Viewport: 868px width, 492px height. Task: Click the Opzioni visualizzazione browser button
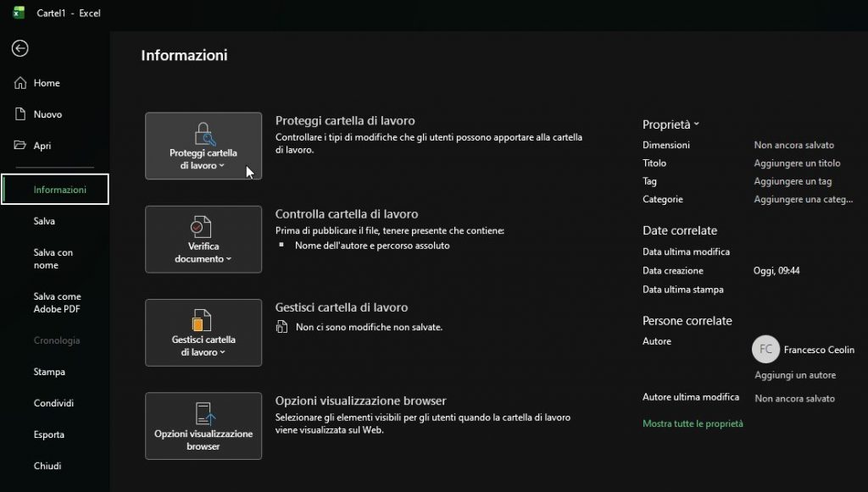click(203, 426)
